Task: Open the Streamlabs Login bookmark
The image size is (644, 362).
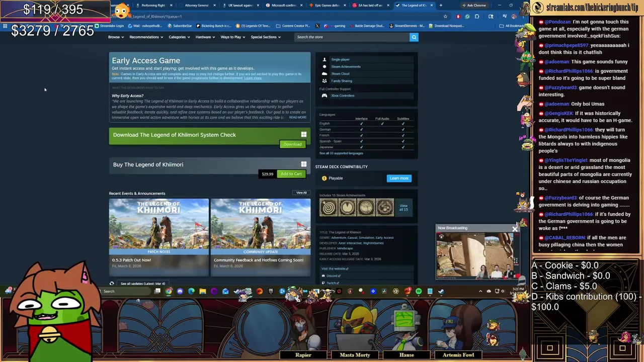Action: [109, 26]
